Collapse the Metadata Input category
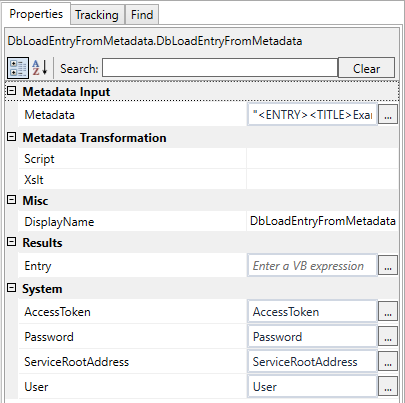The image size is (405, 403). click(12, 91)
